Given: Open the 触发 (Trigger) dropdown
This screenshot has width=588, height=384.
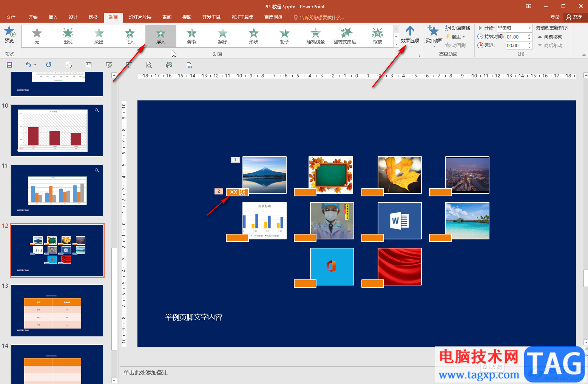Looking at the screenshot, I should pos(455,37).
